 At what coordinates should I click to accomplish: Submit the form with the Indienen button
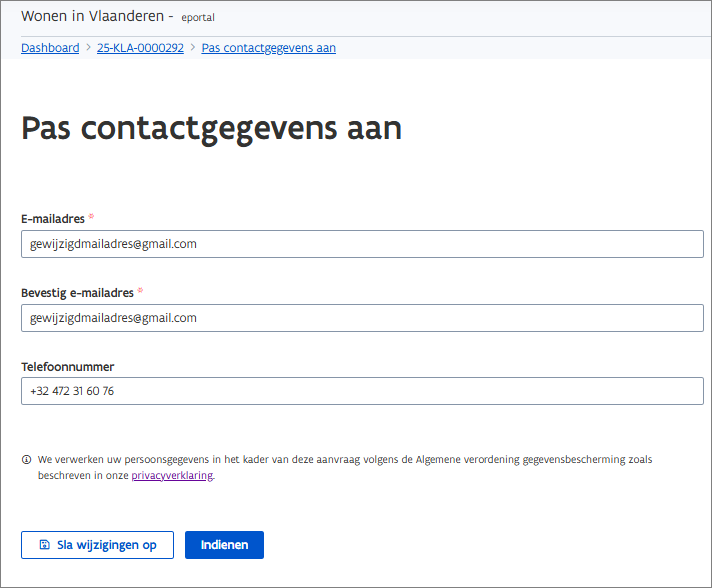pos(224,545)
